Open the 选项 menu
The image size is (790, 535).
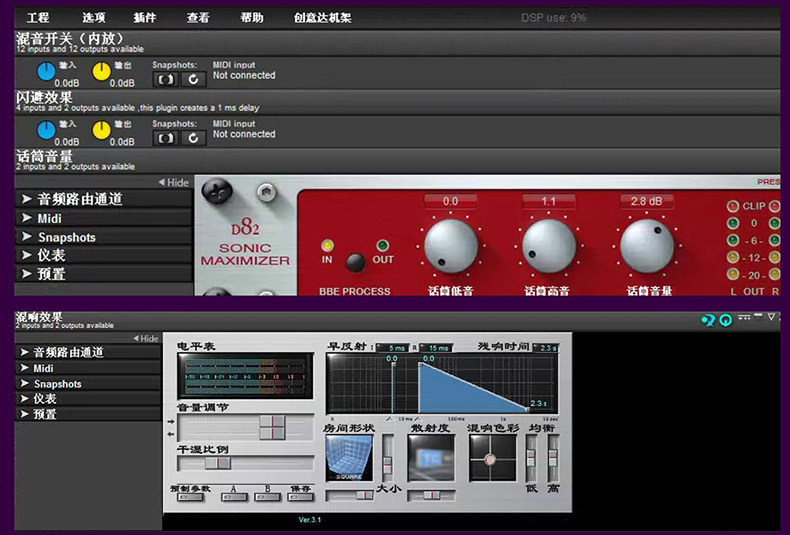[x=94, y=18]
